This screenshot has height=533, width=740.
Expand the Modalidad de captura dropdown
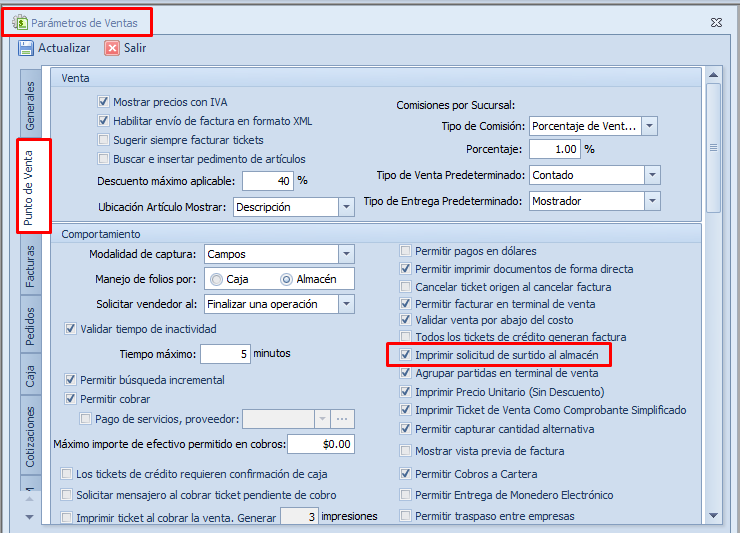[345, 254]
